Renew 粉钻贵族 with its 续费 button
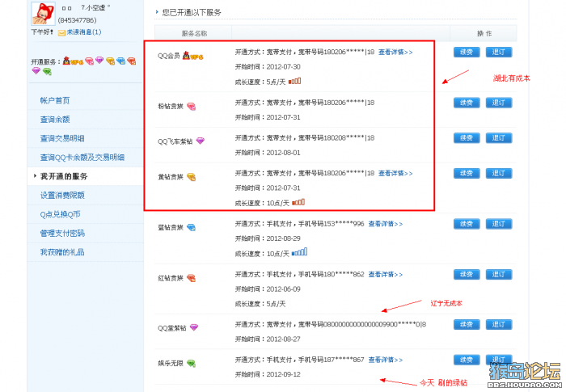 (467, 103)
